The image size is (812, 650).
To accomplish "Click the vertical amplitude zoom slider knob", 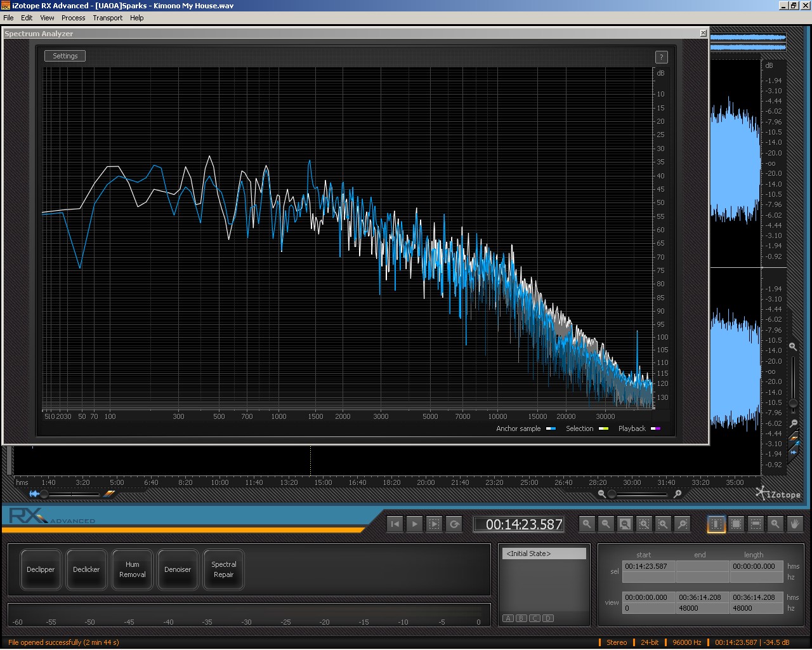I will click(x=793, y=403).
